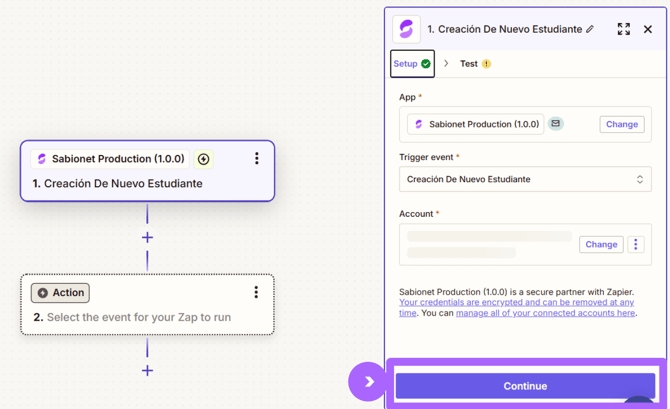This screenshot has width=670, height=409.
Task: Open three-dot menu on Action step
Action: click(x=256, y=292)
